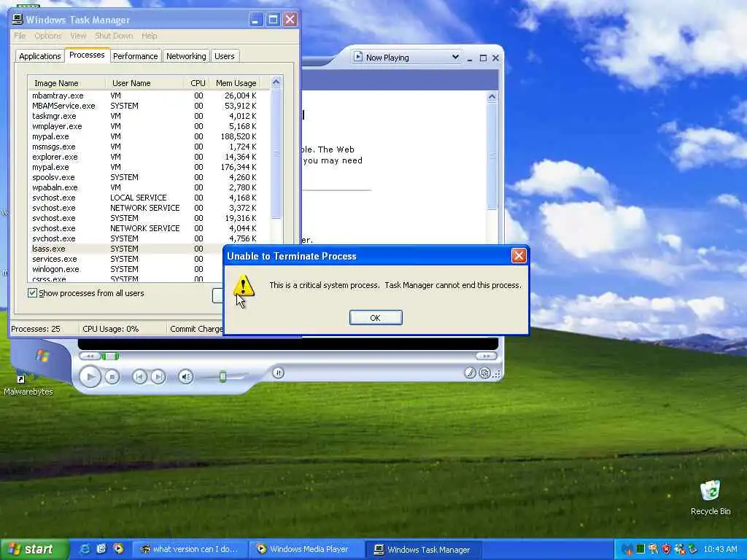Open the Start menu

point(35,549)
